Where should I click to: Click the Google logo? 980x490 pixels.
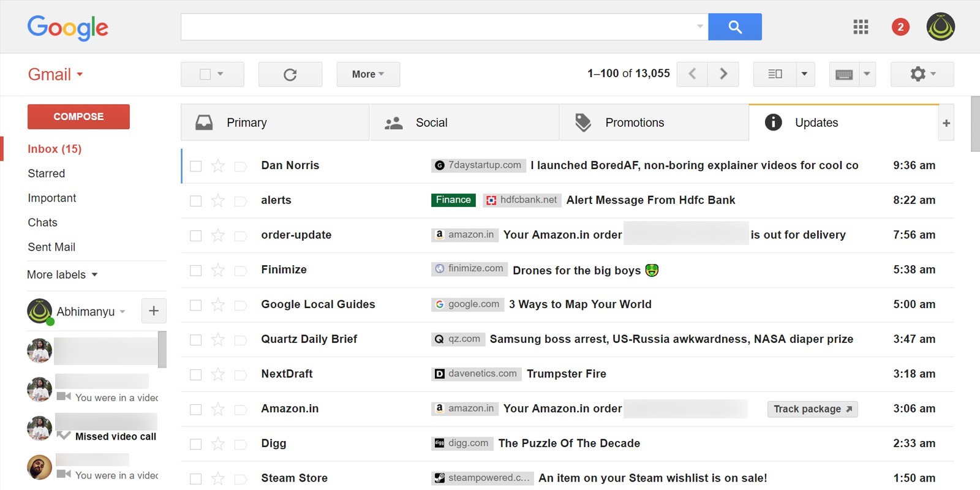68,28
